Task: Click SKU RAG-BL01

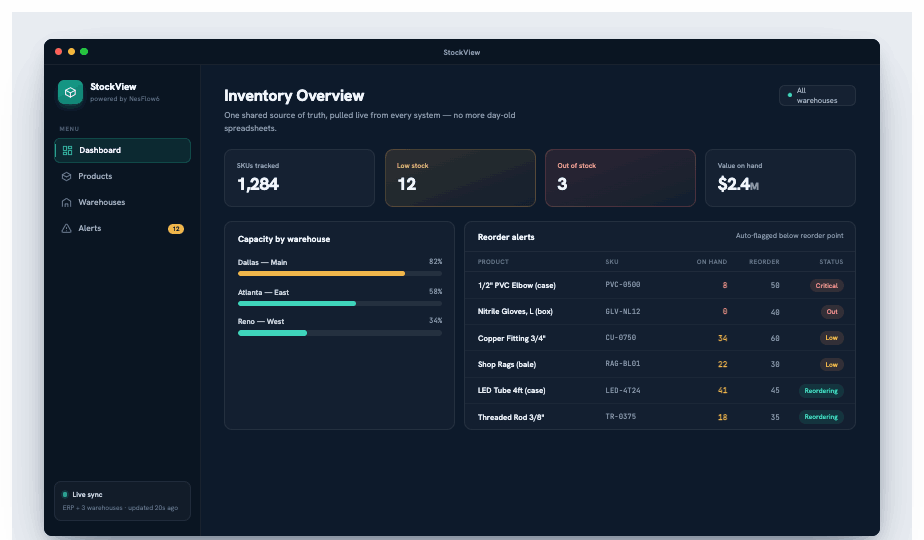Action: 623,364
